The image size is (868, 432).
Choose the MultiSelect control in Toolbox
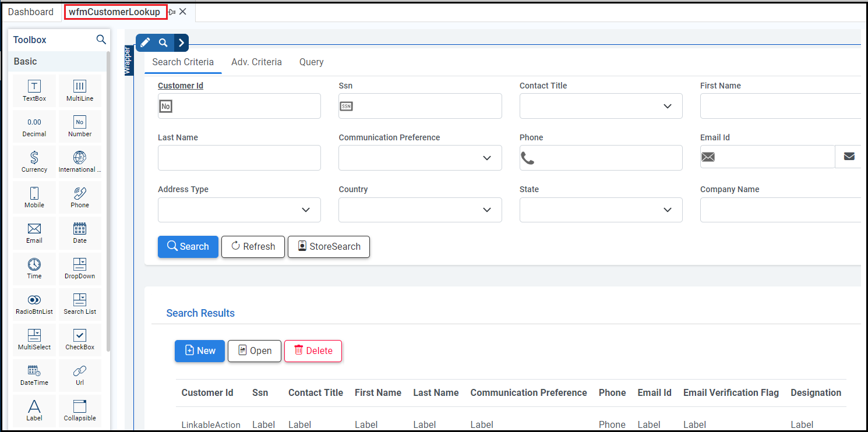[34, 339]
